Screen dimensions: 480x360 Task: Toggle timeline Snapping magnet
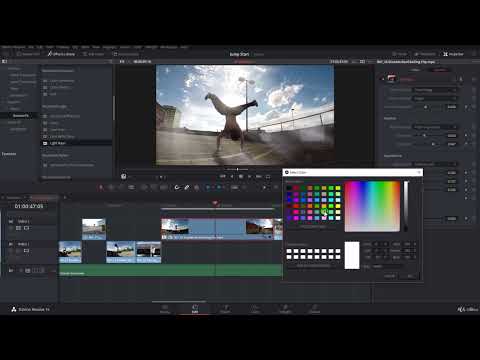177,187
